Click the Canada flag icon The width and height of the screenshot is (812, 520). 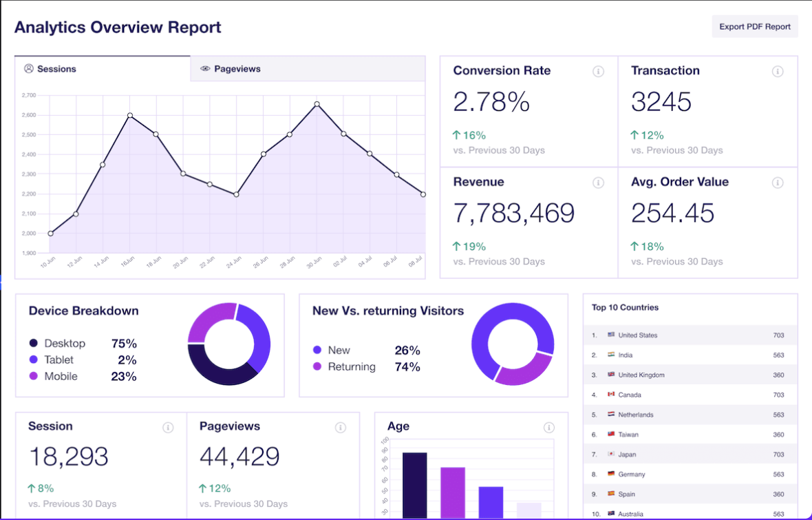[x=611, y=395]
